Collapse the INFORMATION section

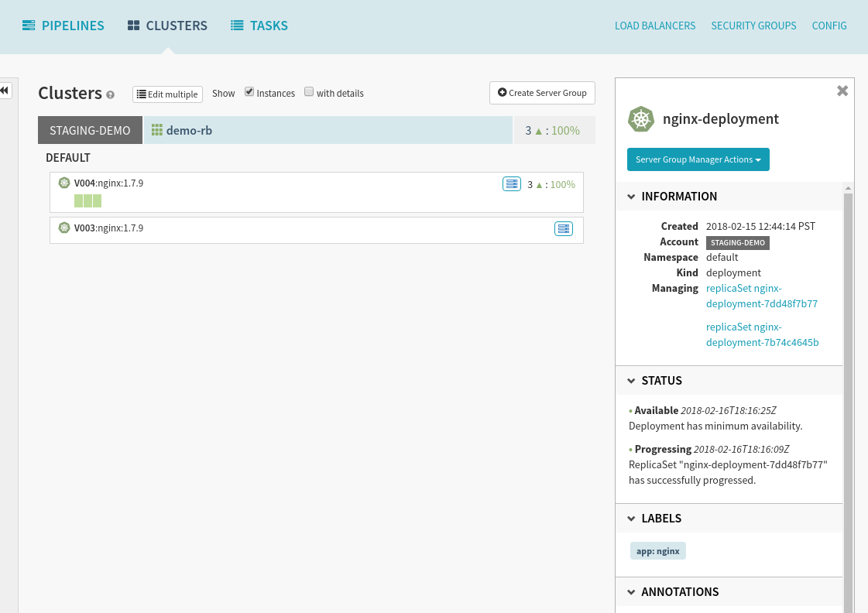point(631,197)
